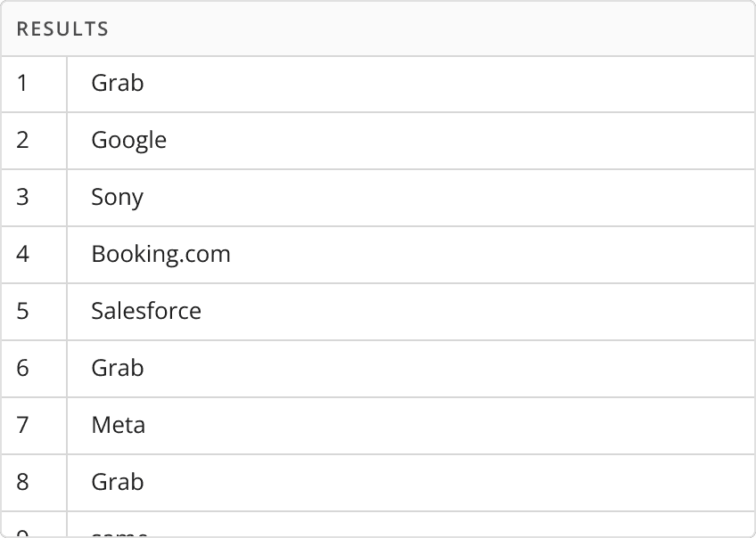Click blank space right of Salesforce in row 5
The height and width of the screenshot is (538, 756).
pos(477,312)
